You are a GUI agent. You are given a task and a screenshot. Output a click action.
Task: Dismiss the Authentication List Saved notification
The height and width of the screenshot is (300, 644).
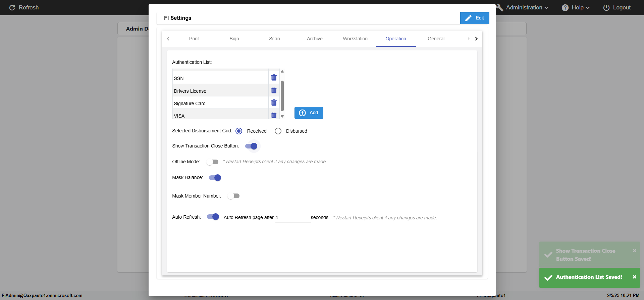[634, 277]
